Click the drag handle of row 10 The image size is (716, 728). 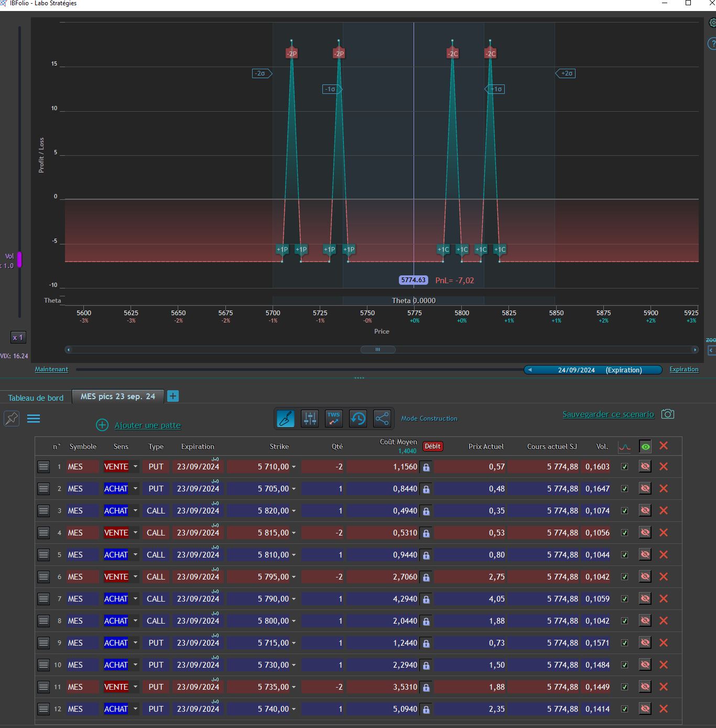tap(44, 665)
